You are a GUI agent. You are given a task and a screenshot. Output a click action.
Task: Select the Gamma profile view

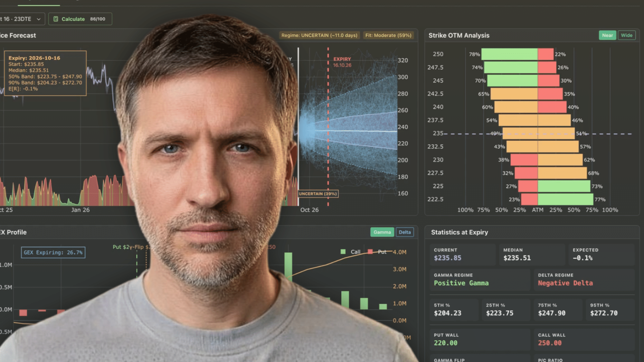click(382, 232)
